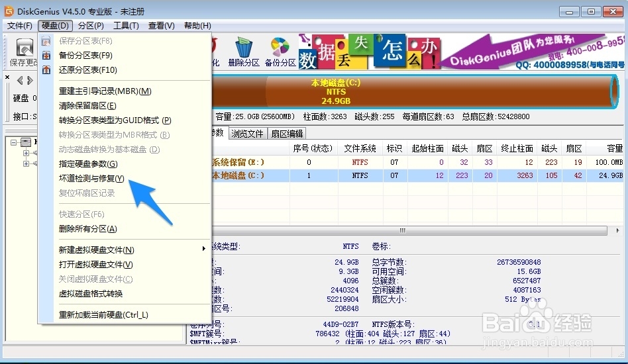Click the 终止柱面 column header

pos(517,148)
